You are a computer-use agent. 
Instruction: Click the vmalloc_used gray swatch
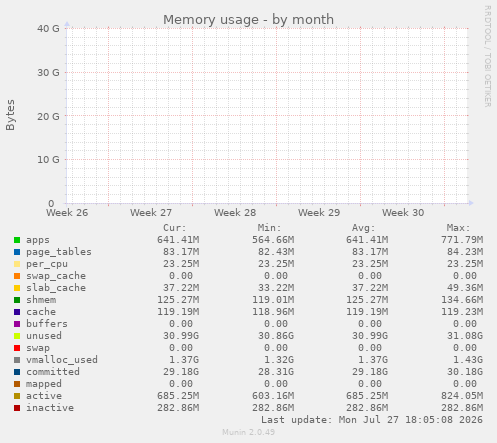[x=17, y=360]
